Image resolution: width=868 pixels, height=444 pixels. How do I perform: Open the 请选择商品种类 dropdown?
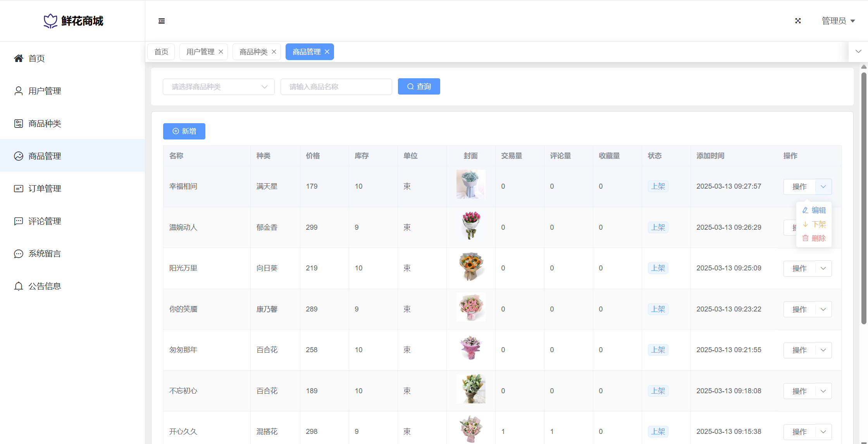coord(219,87)
